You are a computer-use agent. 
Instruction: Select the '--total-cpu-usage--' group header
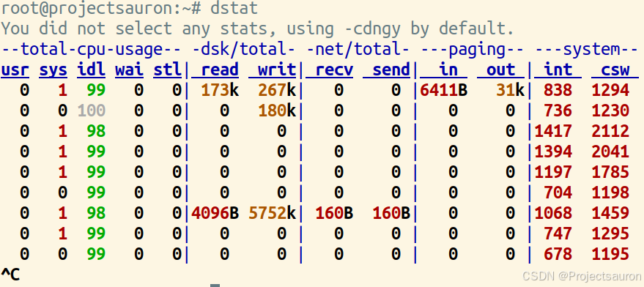91,50
